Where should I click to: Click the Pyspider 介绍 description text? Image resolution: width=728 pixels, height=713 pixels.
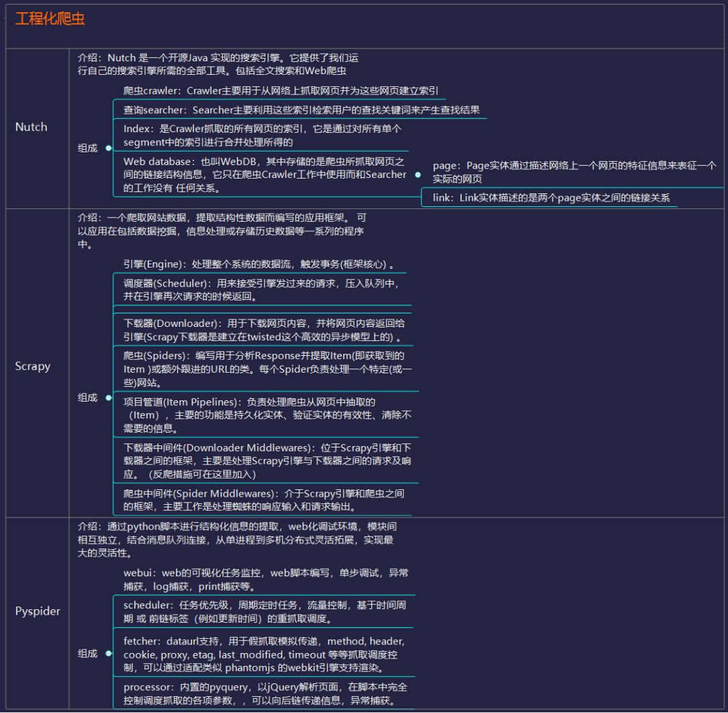pyautogui.click(x=237, y=540)
